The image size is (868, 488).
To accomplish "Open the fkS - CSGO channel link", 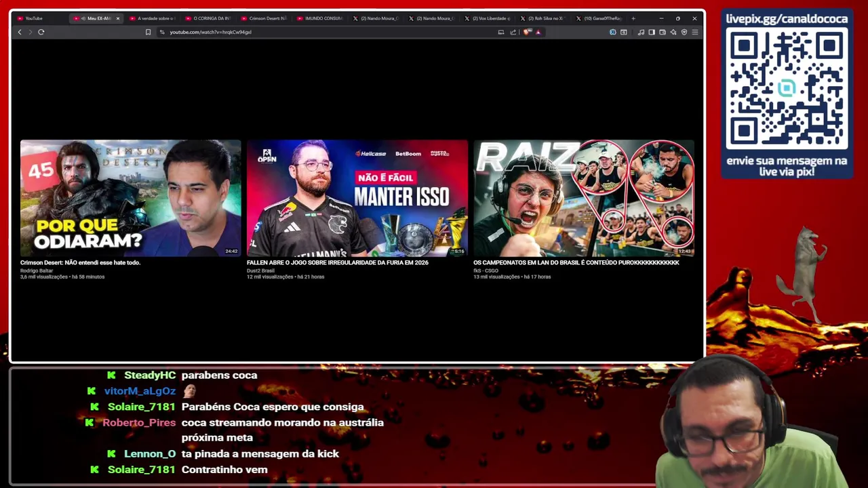I will (x=486, y=270).
